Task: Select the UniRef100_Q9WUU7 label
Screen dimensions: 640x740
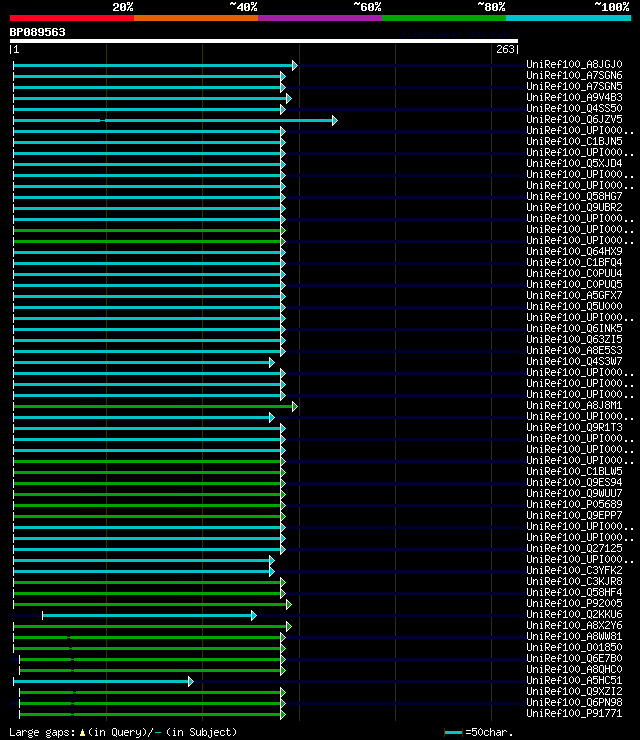Action: pyautogui.click(x=574, y=493)
